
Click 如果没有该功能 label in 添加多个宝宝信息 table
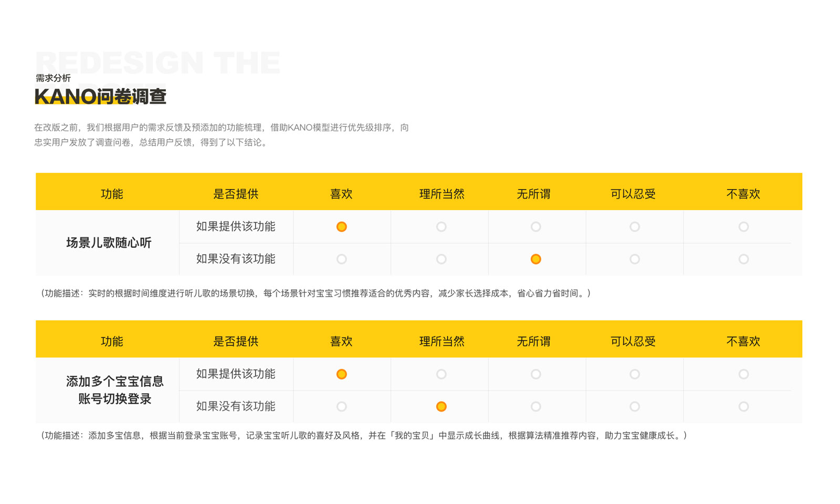236,406
